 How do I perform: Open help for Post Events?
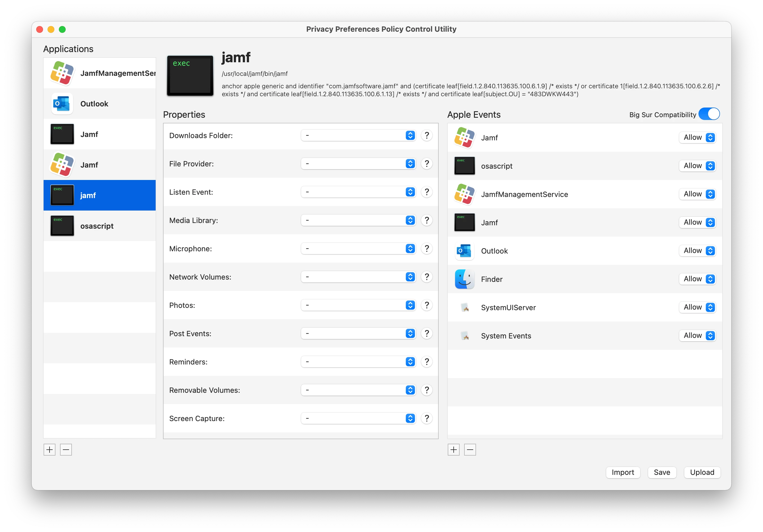pyautogui.click(x=427, y=333)
